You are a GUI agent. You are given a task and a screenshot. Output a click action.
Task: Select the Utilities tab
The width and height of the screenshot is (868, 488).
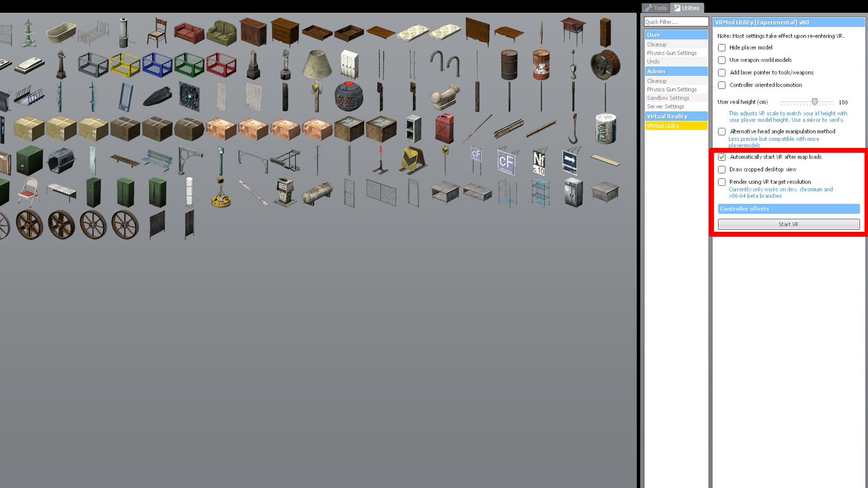687,8
